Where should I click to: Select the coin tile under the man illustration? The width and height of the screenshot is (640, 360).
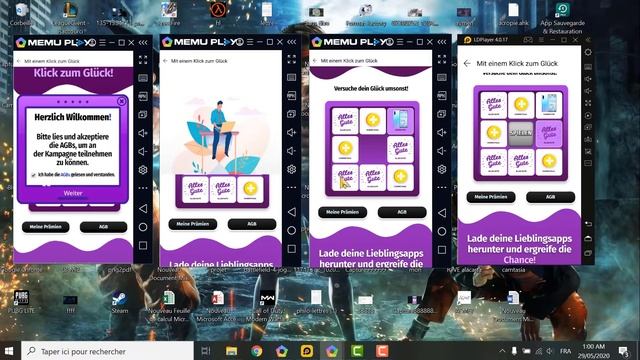tap(250, 189)
